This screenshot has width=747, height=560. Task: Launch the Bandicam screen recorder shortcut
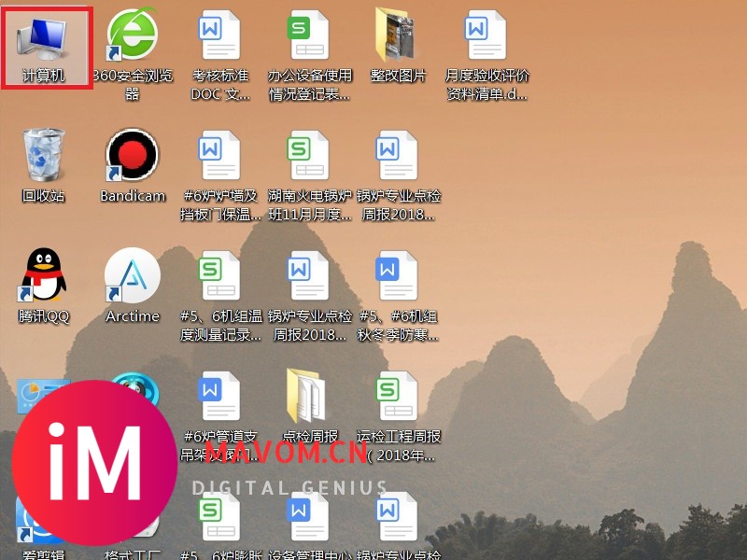tap(132, 156)
